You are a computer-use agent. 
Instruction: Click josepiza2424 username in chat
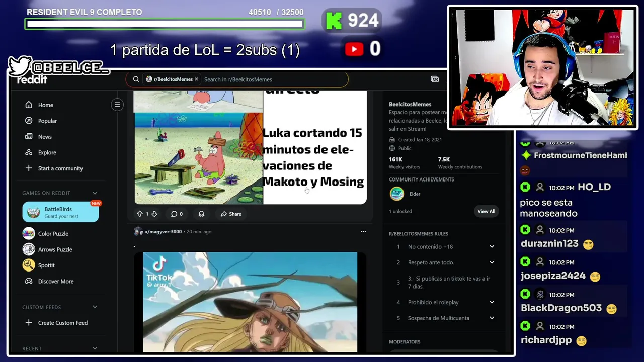point(553,276)
